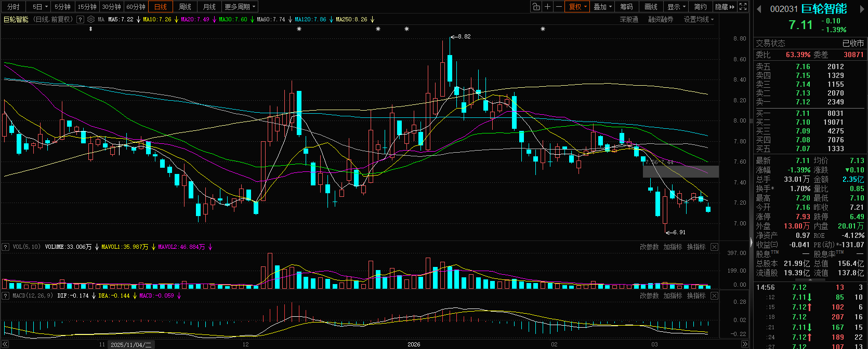868x349 pixels.
Task: Click the 6.91 low price label
Action: (679, 232)
